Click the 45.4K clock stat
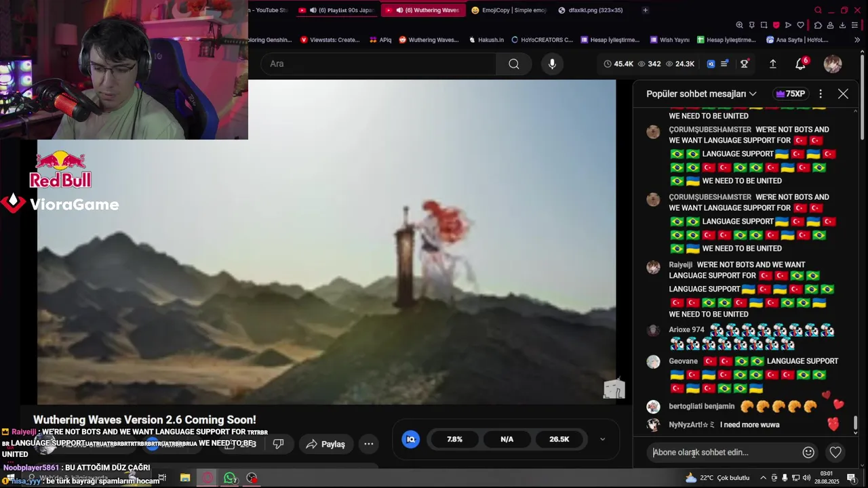This screenshot has width=868, height=488. tap(618, 64)
